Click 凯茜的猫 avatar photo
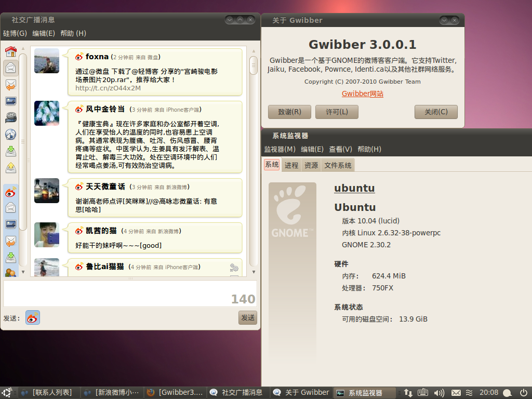 47,235
